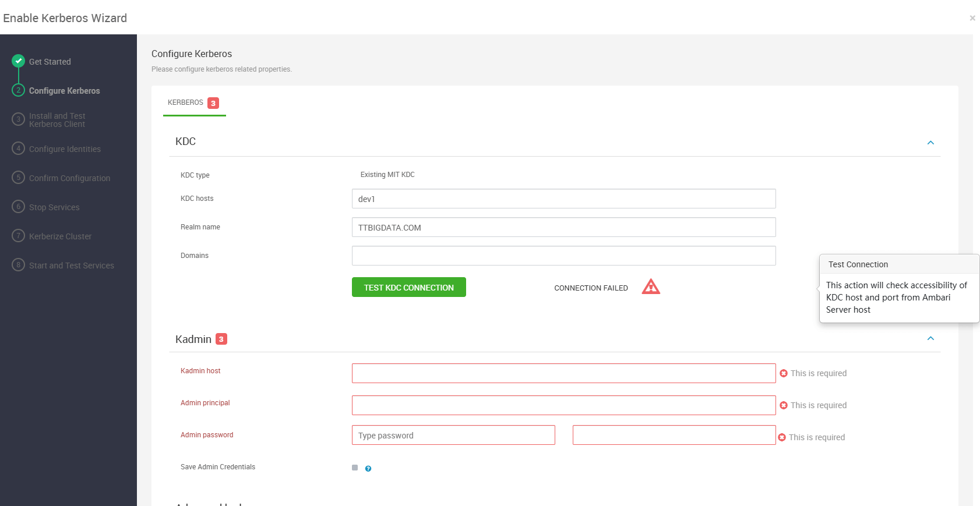The image size is (980, 506).
Task: Click the red 3 badge on Kerberos tab
Action: coord(213,103)
